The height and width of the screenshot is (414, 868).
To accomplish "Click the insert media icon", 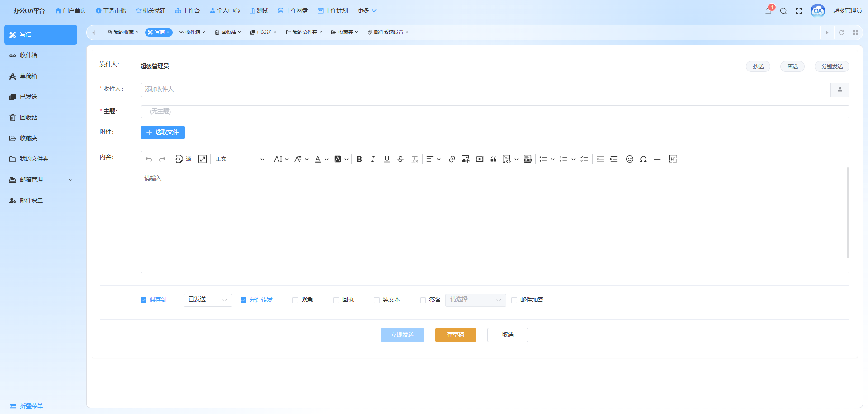I will point(480,159).
